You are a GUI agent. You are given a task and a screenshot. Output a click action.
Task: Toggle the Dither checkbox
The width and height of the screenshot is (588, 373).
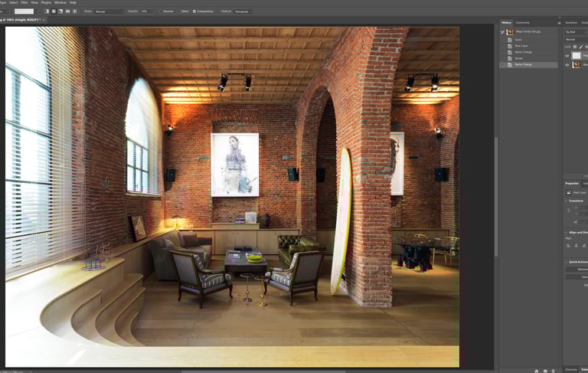pyautogui.click(x=178, y=11)
